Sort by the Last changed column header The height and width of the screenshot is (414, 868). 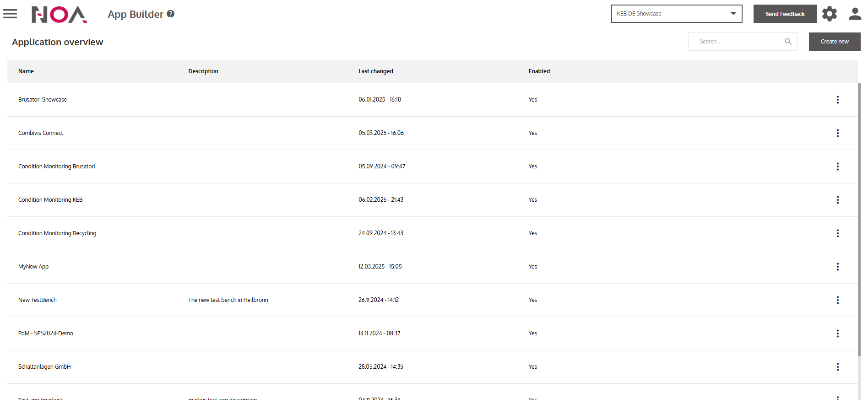[x=375, y=71]
